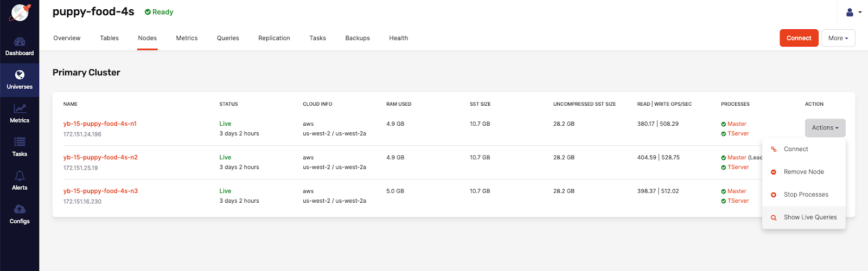Open the Alerts bell icon
The height and width of the screenshot is (271, 868).
click(x=20, y=176)
